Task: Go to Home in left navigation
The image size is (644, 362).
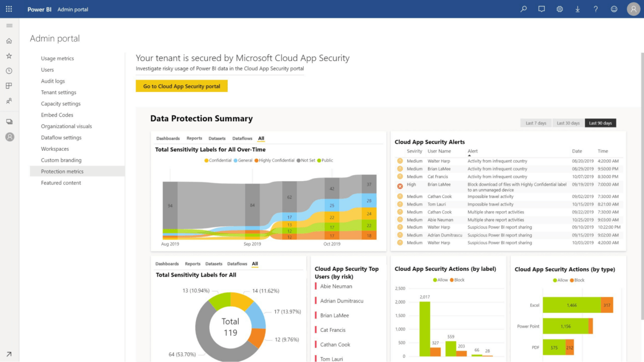Action: (x=9, y=41)
